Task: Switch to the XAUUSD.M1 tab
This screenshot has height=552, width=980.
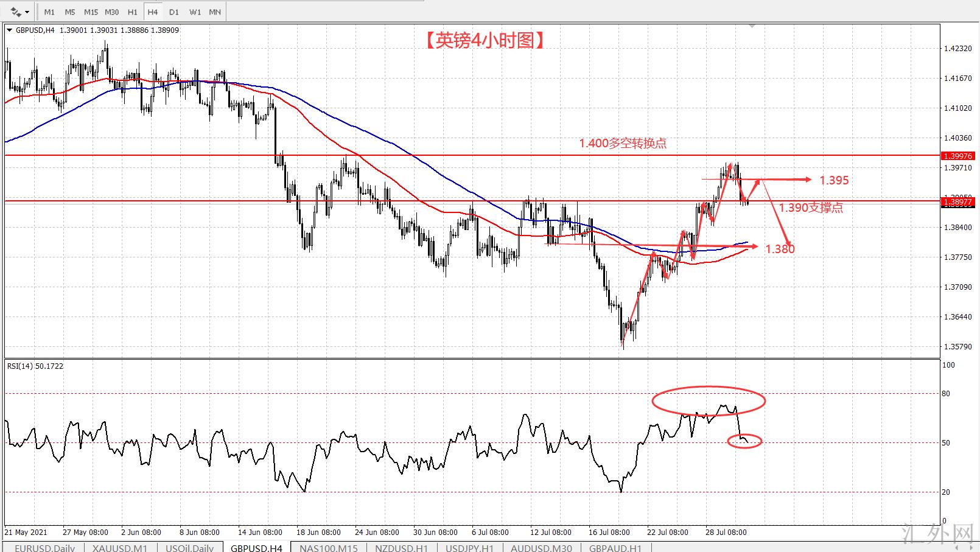Action: click(x=120, y=548)
